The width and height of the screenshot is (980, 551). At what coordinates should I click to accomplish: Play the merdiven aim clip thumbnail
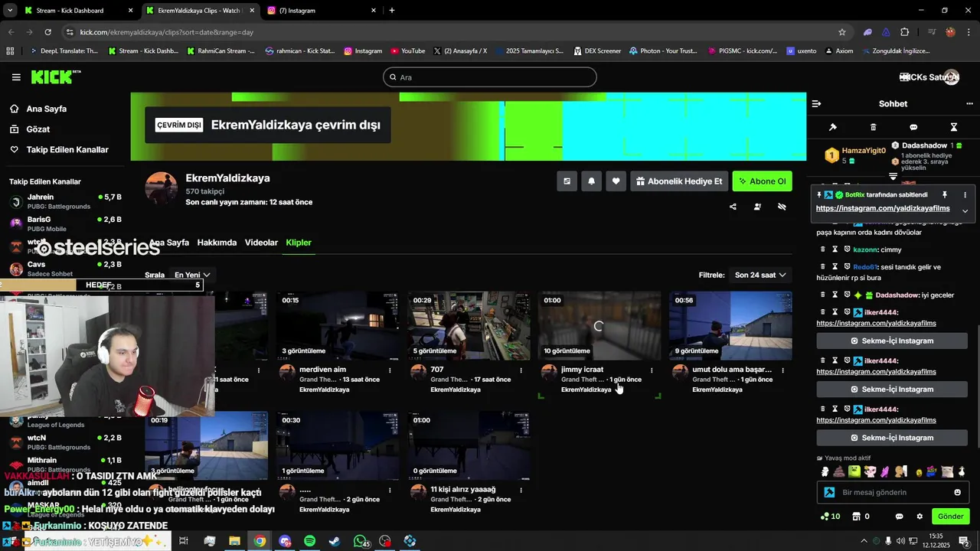point(338,326)
